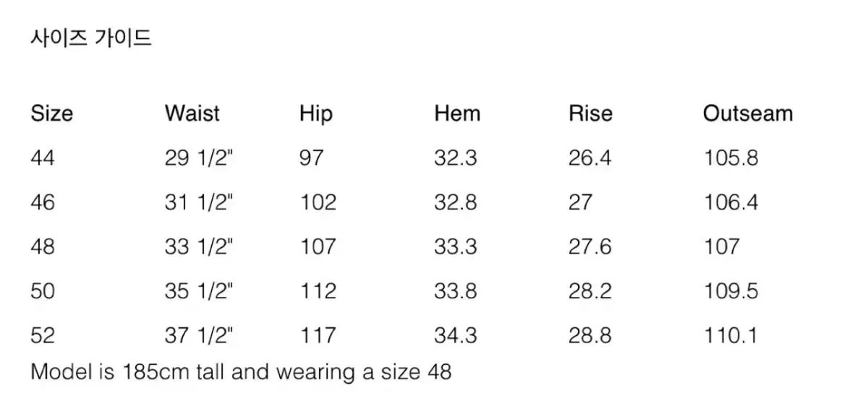Click the Rise column header
The image size is (868, 409).
tap(590, 113)
